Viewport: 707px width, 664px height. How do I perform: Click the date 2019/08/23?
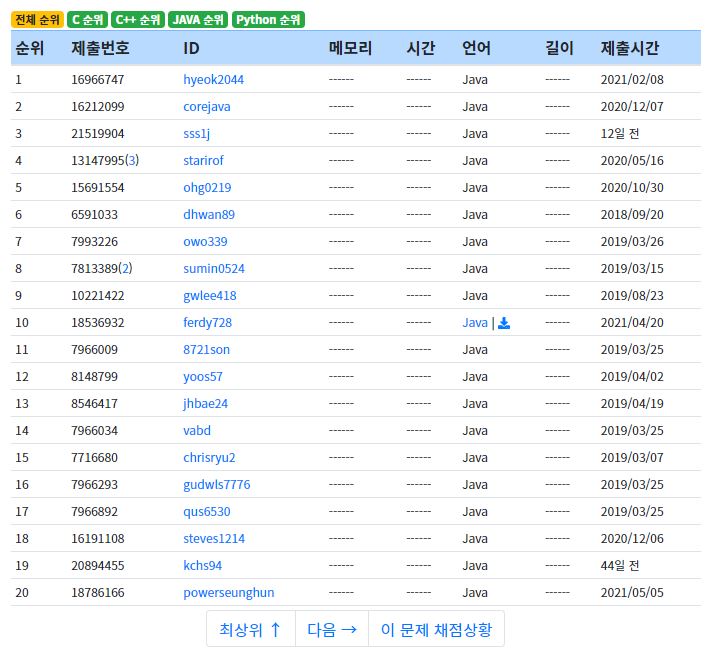tap(632, 296)
